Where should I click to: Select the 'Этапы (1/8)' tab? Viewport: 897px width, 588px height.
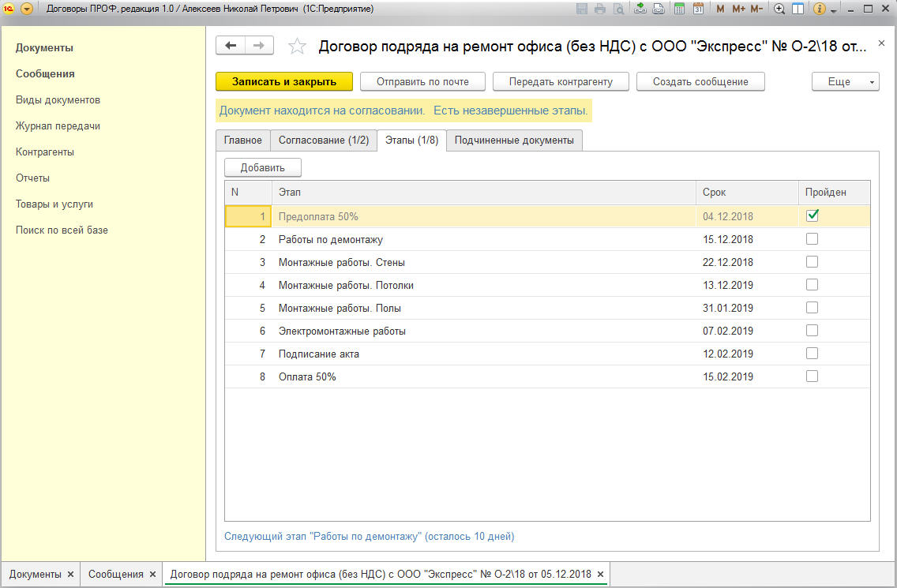point(412,140)
